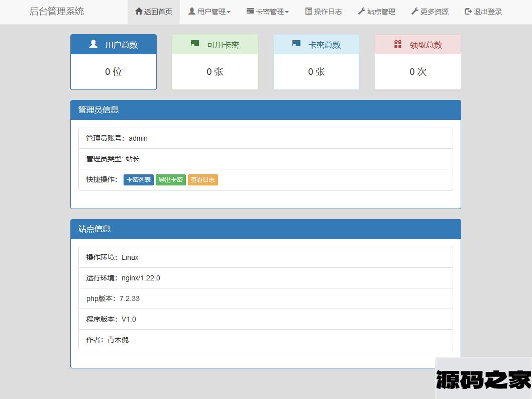Click the 后台管理系统 brand title
Screen dimensions: 532x399
57,11
